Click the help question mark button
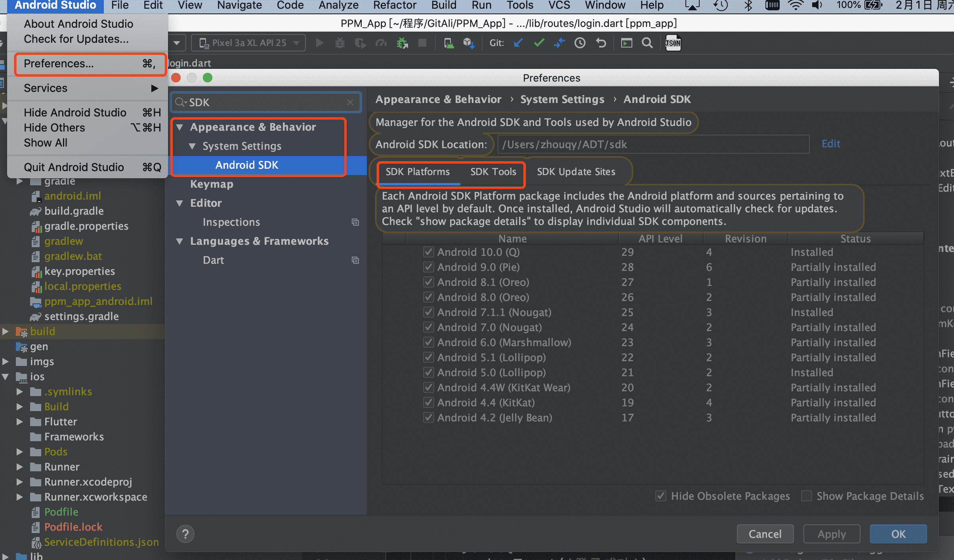Screen dimensions: 954x560 pos(185,534)
